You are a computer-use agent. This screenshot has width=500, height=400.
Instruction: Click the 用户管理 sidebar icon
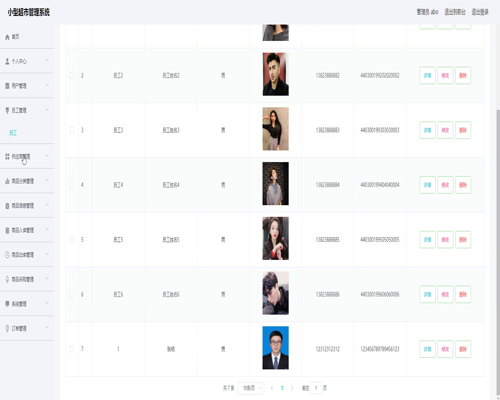[x=7, y=86]
